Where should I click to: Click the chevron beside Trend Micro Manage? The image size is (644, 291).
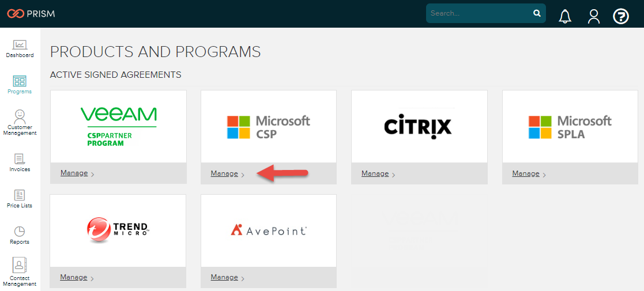(92, 278)
